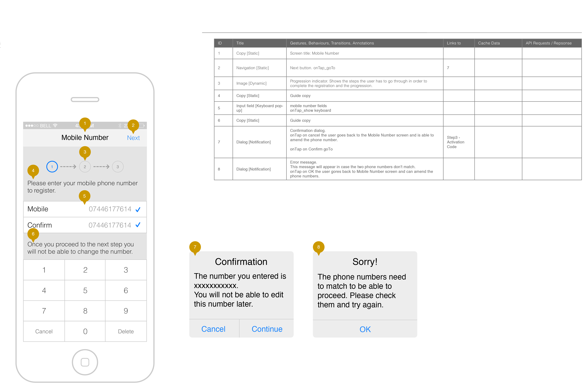The image size is (588, 387).
Task: Select the Mobile number input field
Action: point(85,209)
